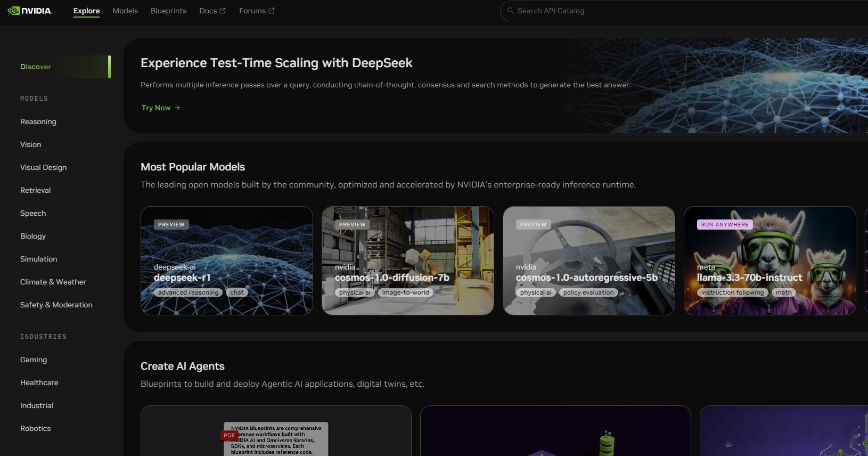Viewport: 868px width, 456px height.
Task: Select Climate & Weather category
Action: point(53,282)
